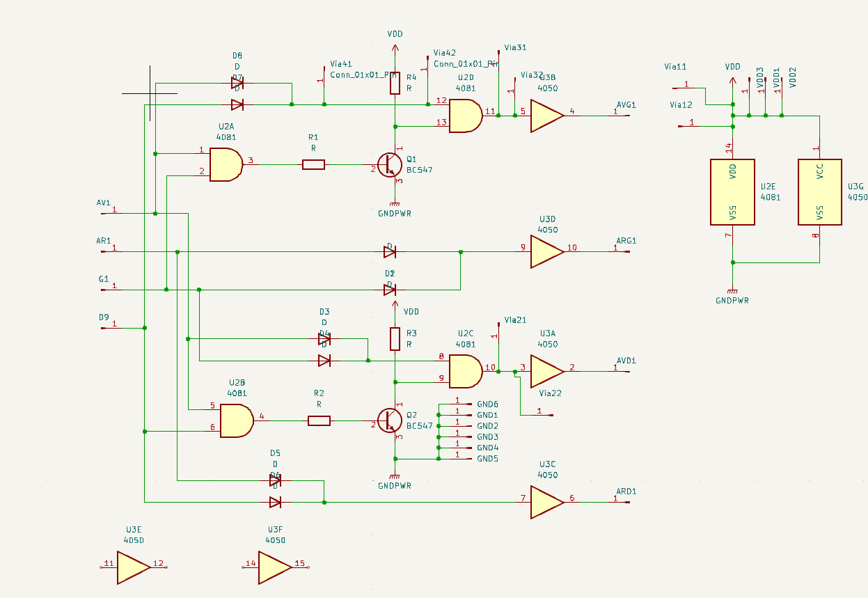Select the U2E 4081 power unit box
This screenshot has width=868, height=598.
pos(732,192)
